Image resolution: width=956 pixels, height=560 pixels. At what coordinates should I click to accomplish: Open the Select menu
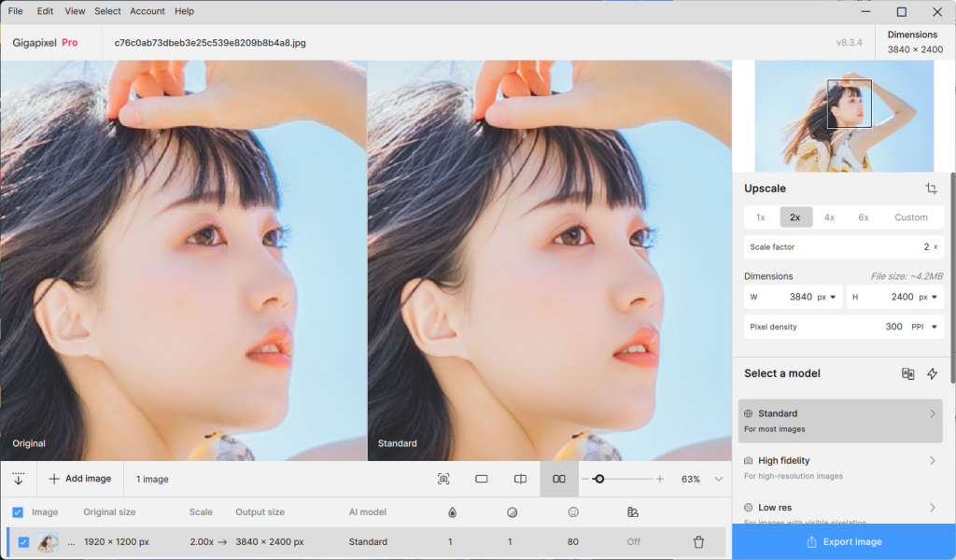pos(107,10)
